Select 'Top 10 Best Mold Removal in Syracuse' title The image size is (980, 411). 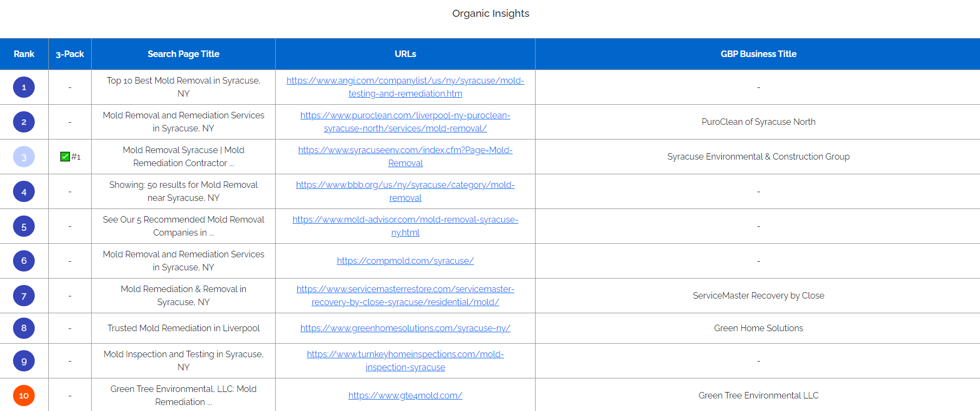coord(183,87)
